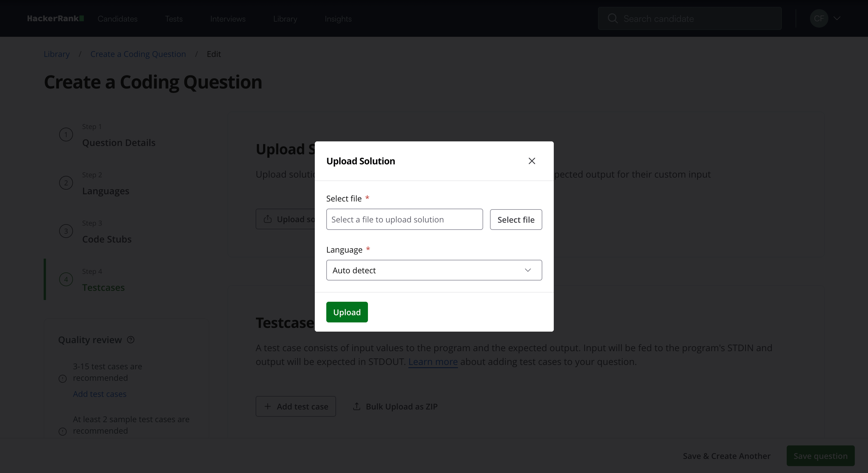The image size is (868, 473).
Task: Click the green Upload button
Action: [x=347, y=312]
